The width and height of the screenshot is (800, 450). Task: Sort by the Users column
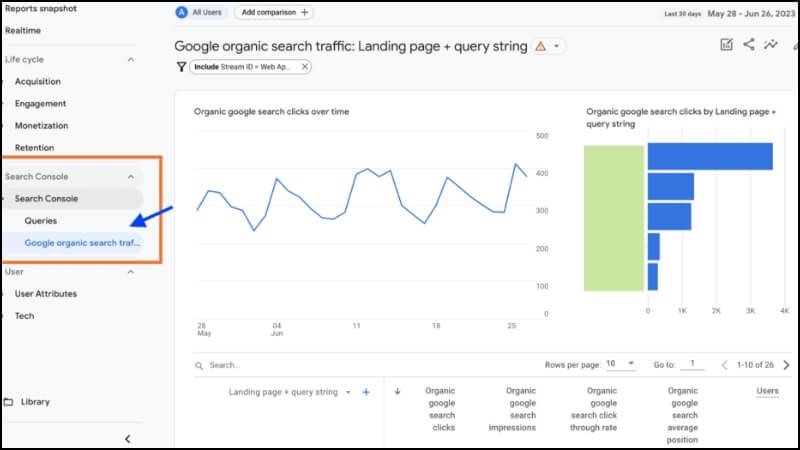767,391
